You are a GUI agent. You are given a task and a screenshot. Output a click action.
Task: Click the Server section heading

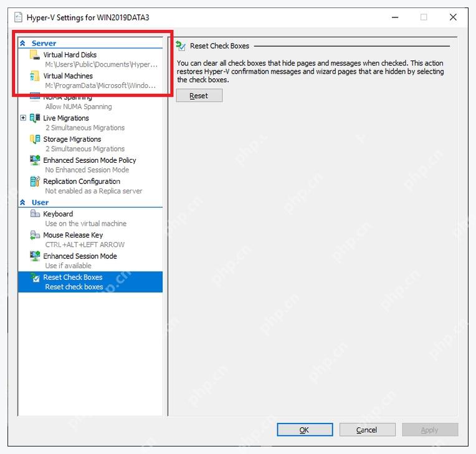coord(44,43)
